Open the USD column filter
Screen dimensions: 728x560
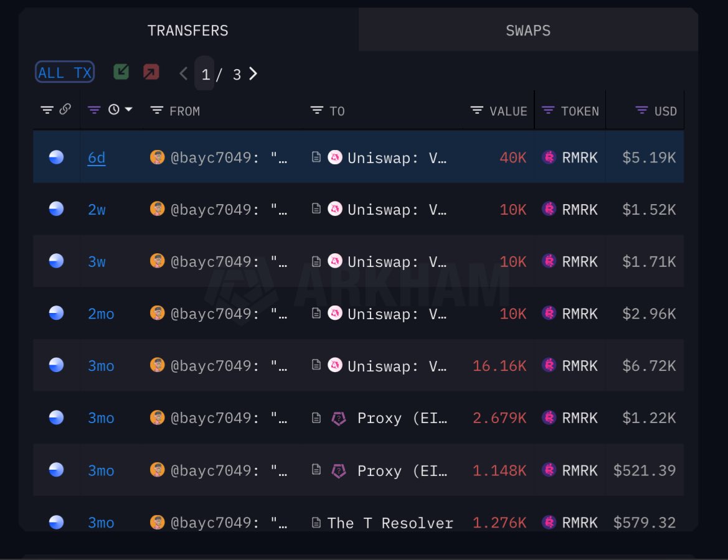[641, 110]
